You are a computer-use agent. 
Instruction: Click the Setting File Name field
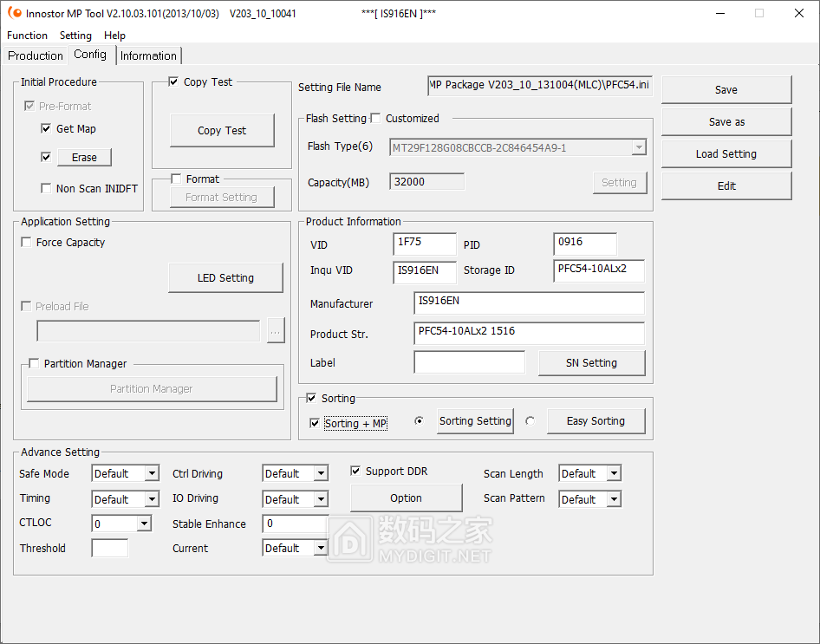(540, 86)
